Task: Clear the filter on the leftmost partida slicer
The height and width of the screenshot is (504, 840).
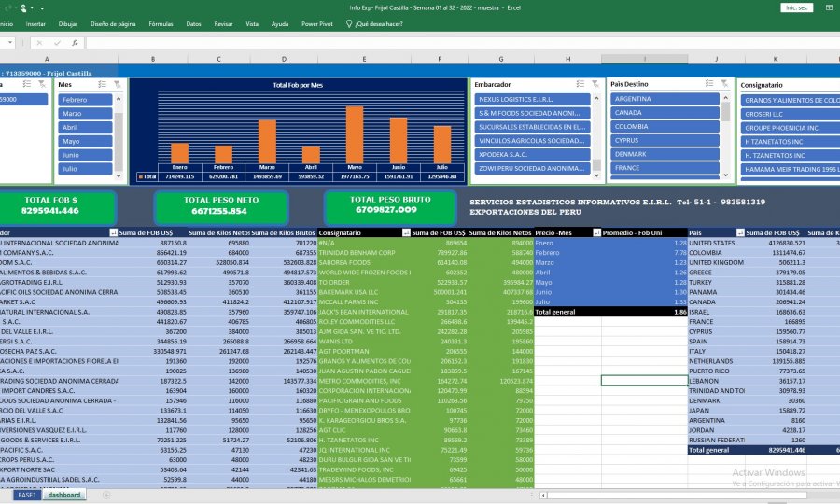Action: [x=42, y=85]
